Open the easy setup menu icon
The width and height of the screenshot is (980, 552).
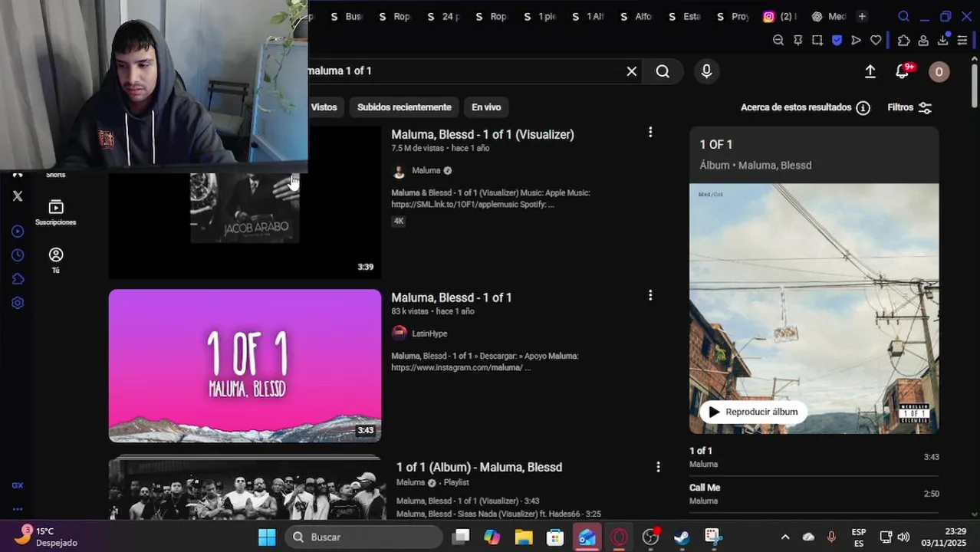point(962,41)
